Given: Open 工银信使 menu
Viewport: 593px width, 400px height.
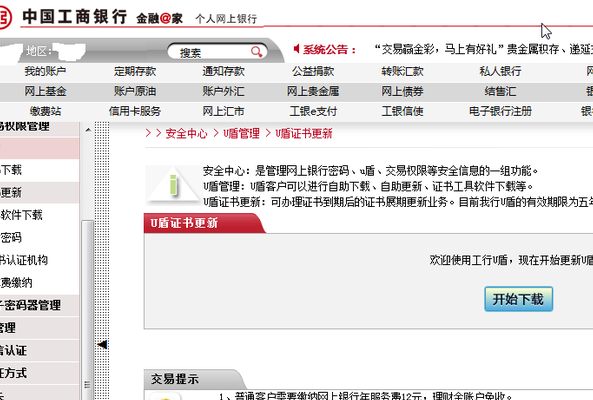Looking at the screenshot, I should pos(402,111).
